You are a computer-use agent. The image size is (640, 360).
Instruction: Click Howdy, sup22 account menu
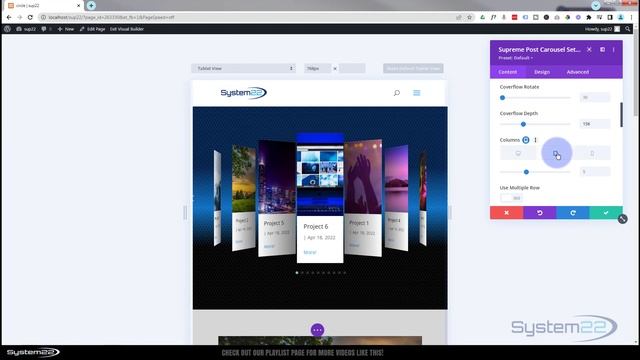602,29
